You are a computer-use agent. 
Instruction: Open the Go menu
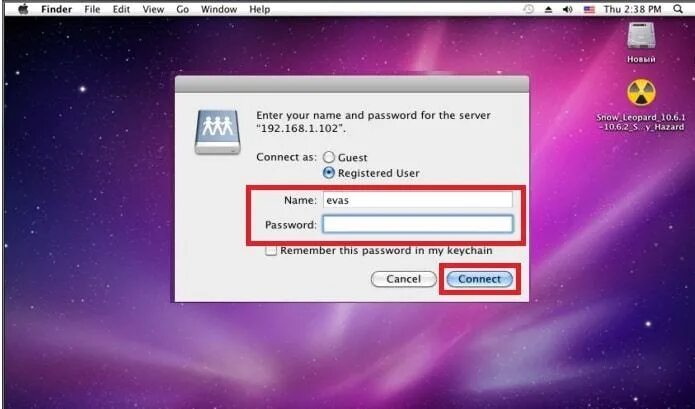pyautogui.click(x=183, y=9)
